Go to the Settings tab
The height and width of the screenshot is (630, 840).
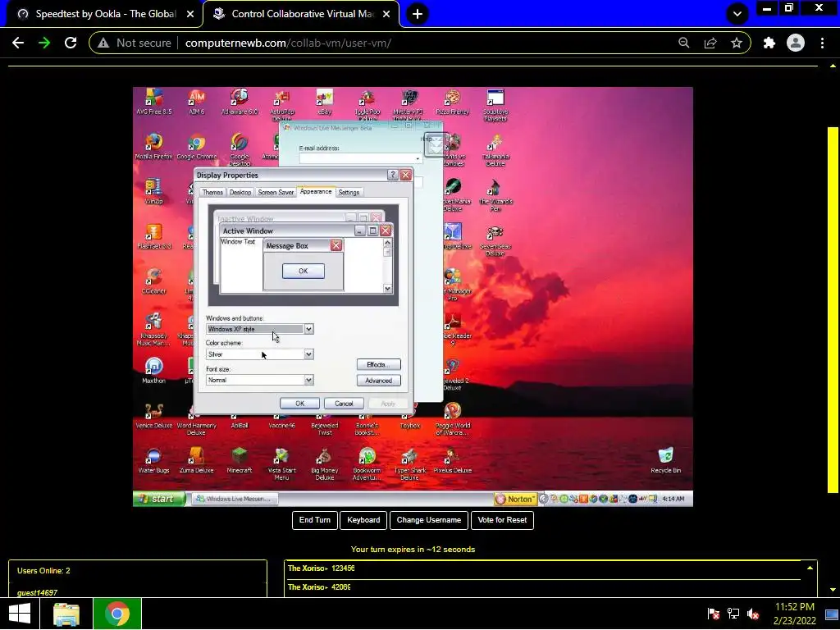click(x=349, y=192)
